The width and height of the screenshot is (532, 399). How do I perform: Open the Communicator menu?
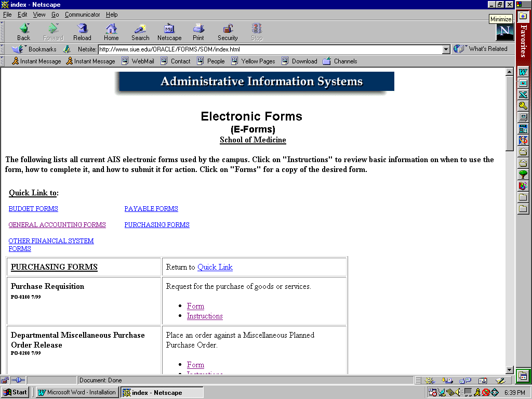[82, 15]
